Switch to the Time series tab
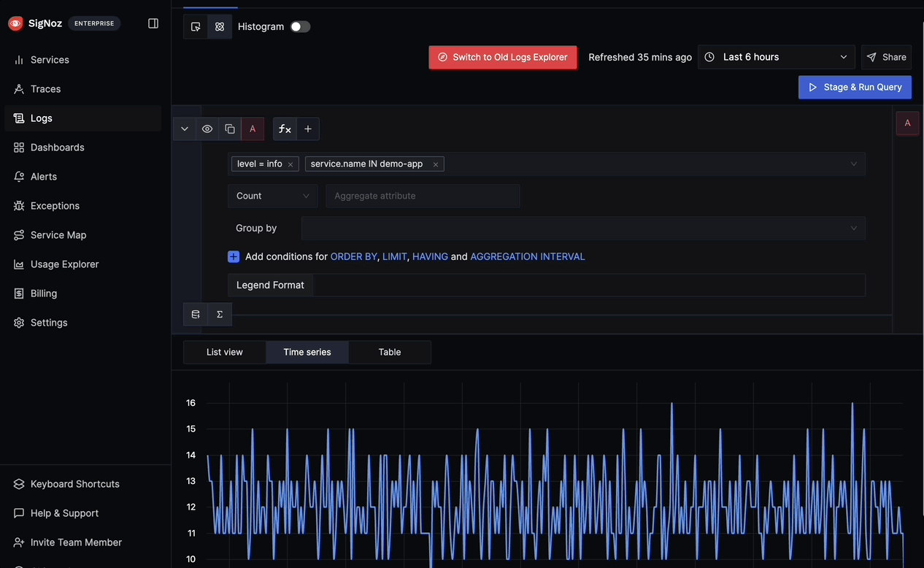The height and width of the screenshot is (568, 924). pos(307,352)
